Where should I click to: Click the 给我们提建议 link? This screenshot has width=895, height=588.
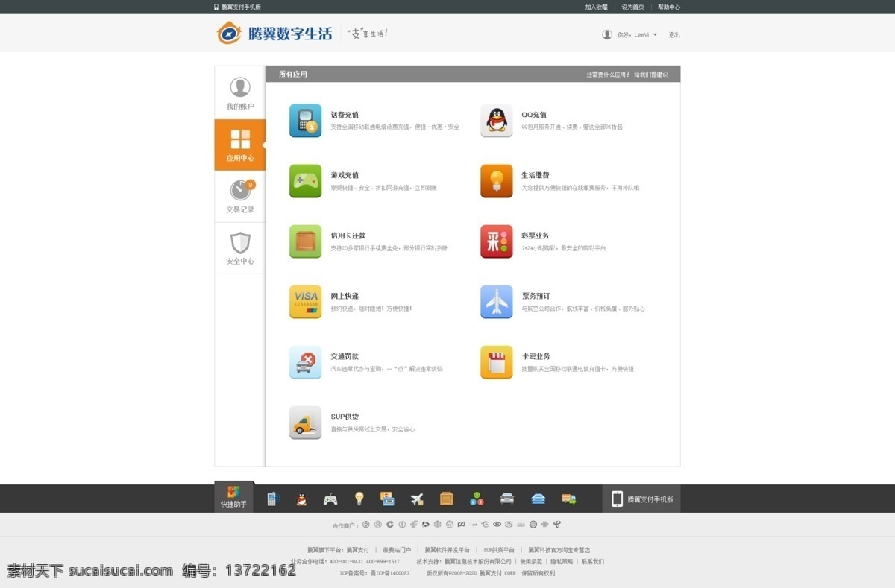651,75
